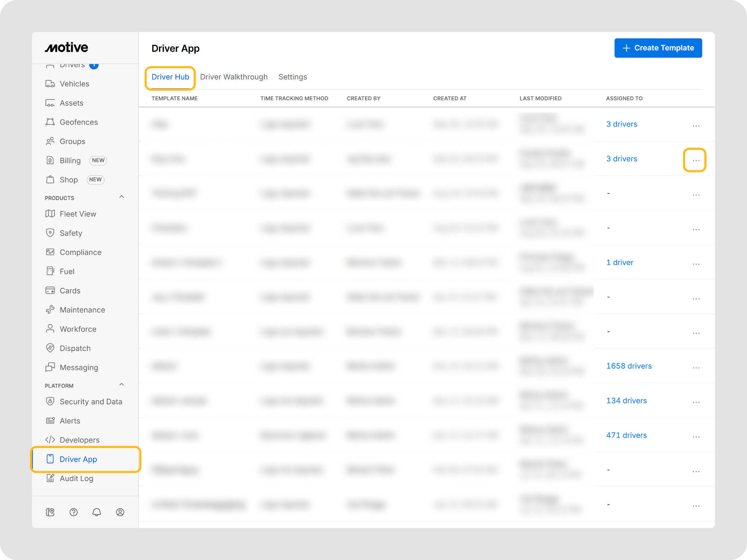Open Geofences from the sidebar icon
This screenshot has width=747, height=560.
(x=50, y=122)
